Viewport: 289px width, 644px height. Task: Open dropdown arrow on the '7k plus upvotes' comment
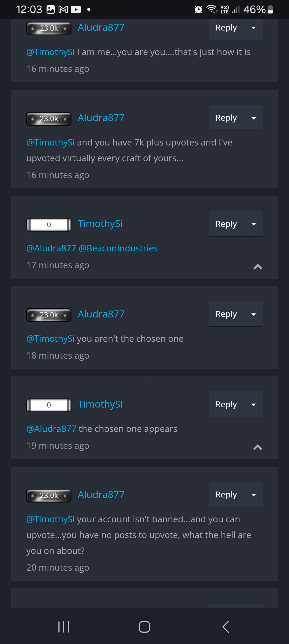pos(253,118)
